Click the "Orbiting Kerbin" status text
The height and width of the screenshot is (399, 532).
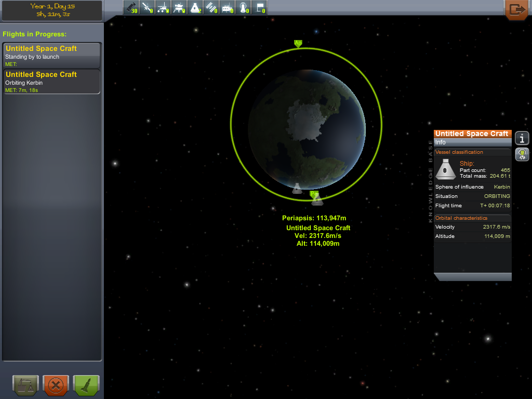(x=24, y=83)
